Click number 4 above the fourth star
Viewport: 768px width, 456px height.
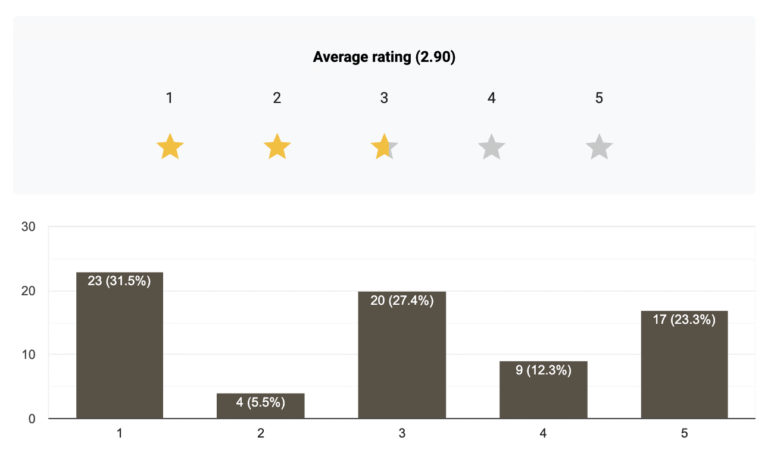(x=491, y=98)
